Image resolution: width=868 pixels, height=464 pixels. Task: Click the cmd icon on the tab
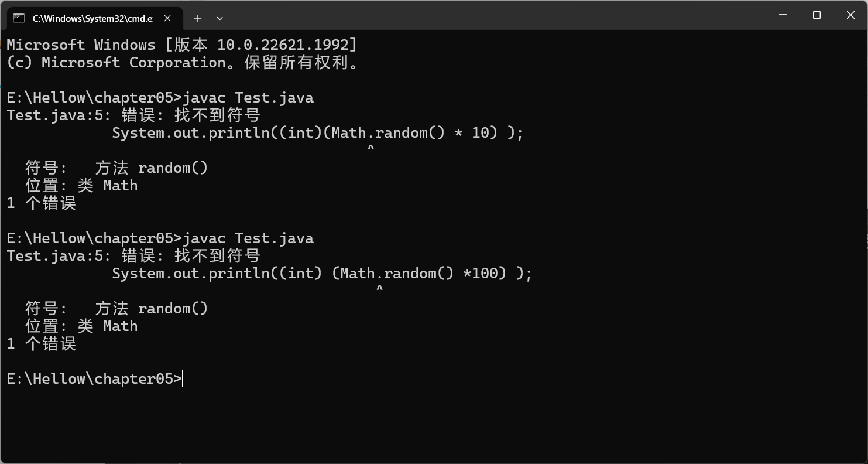click(x=19, y=18)
